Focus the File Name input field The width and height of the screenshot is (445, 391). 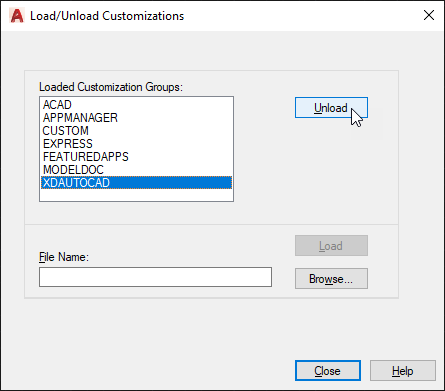pos(155,277)
